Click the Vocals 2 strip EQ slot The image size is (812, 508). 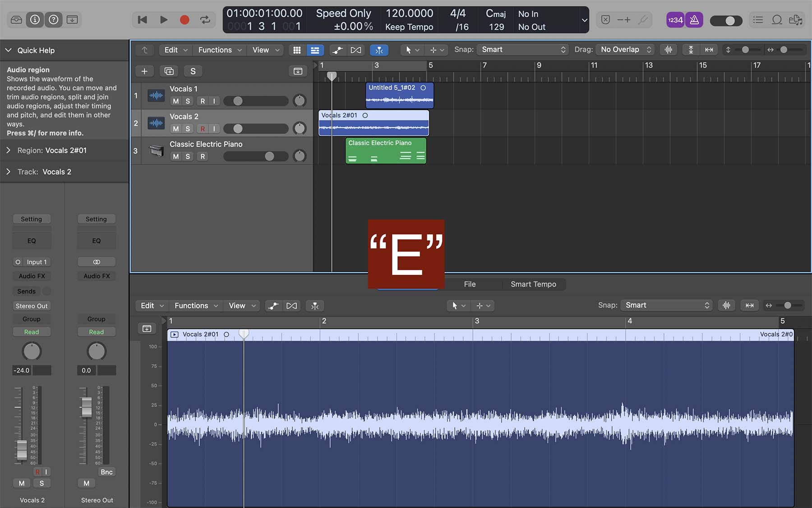point(31,241)
